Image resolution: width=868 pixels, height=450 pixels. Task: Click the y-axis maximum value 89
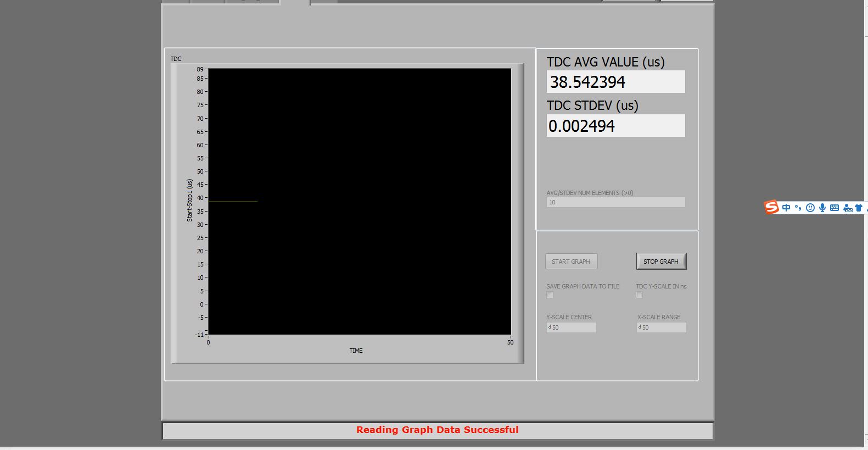200,69
